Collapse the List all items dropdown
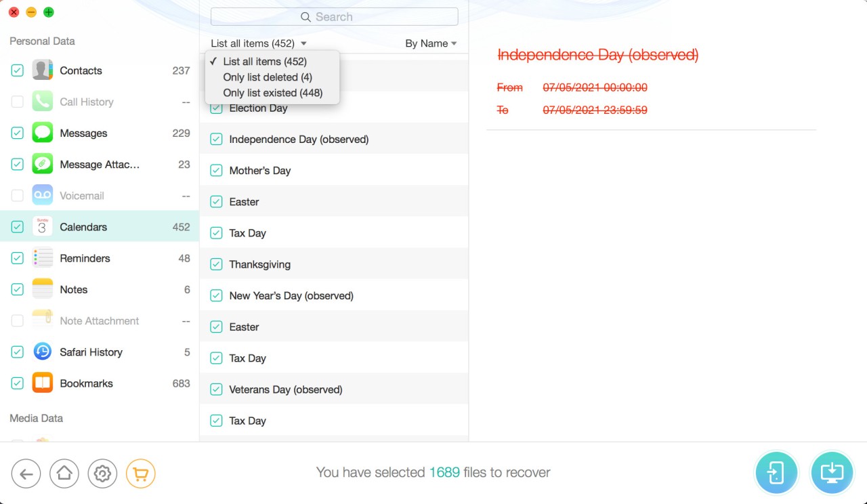Screen dimensions: 867x504 click(258, 43)
